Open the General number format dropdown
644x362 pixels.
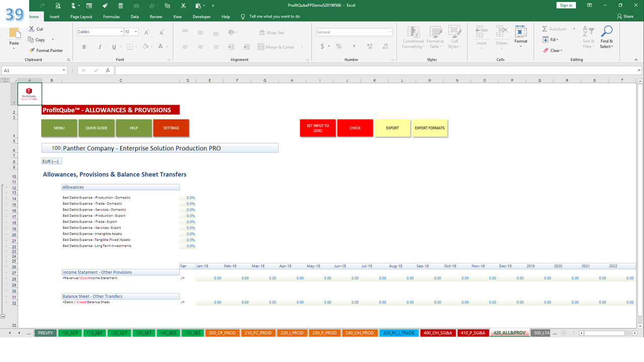pyautogui.click(x=390, y=32)
